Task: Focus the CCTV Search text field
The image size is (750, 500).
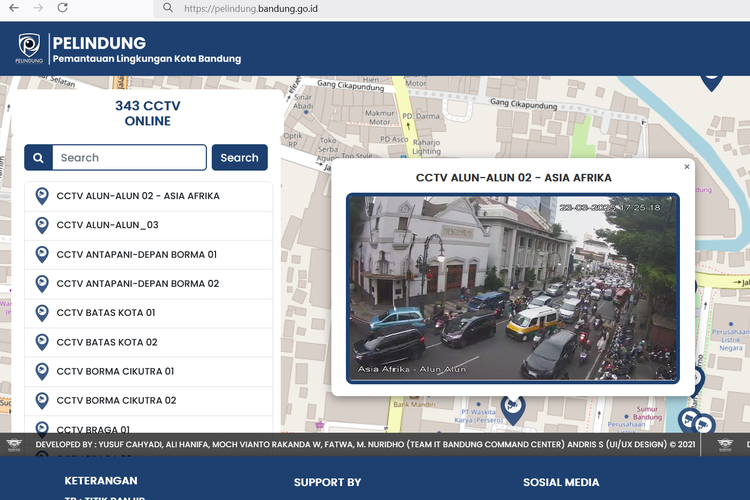Action: 129,157
